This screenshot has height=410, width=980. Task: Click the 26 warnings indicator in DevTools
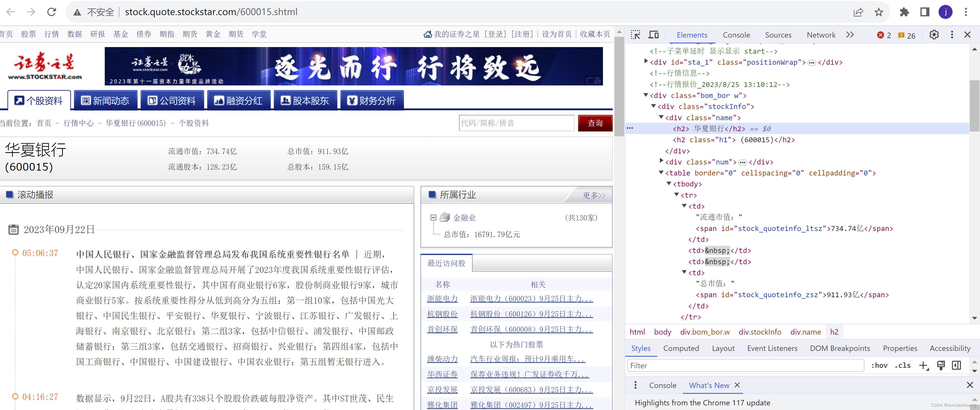click(906, 35)
